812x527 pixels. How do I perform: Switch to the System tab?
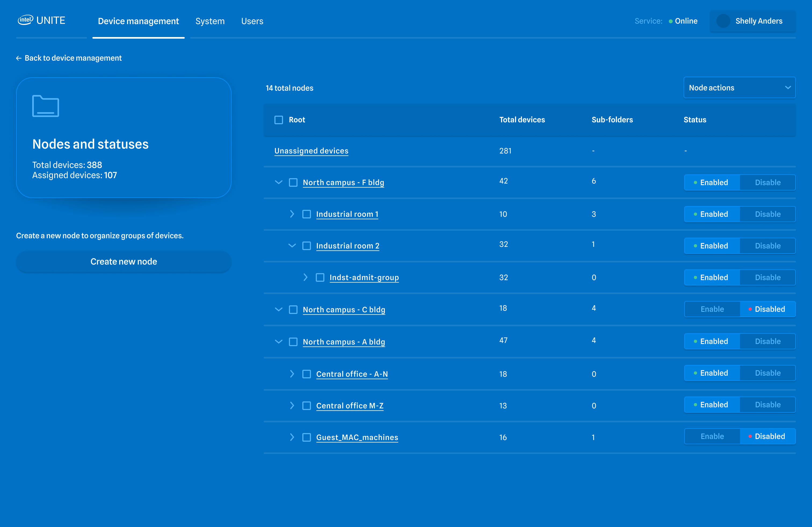coord(210,21)
